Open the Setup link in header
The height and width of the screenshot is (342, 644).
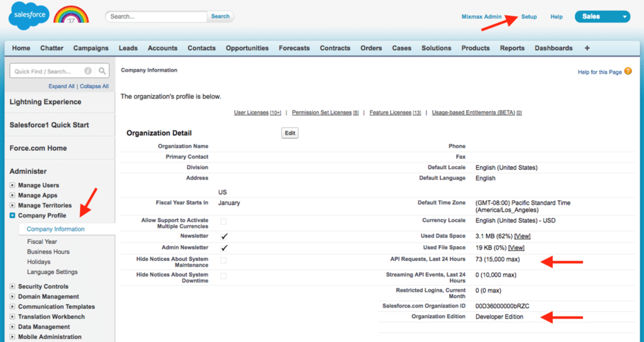(x=529, y=17)
